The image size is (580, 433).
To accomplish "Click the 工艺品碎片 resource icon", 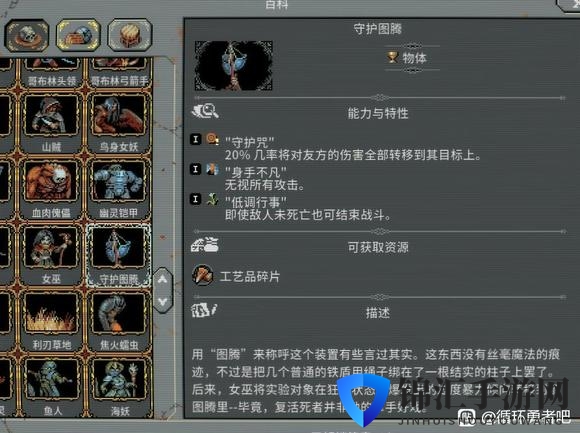I will tap(202, 275).
